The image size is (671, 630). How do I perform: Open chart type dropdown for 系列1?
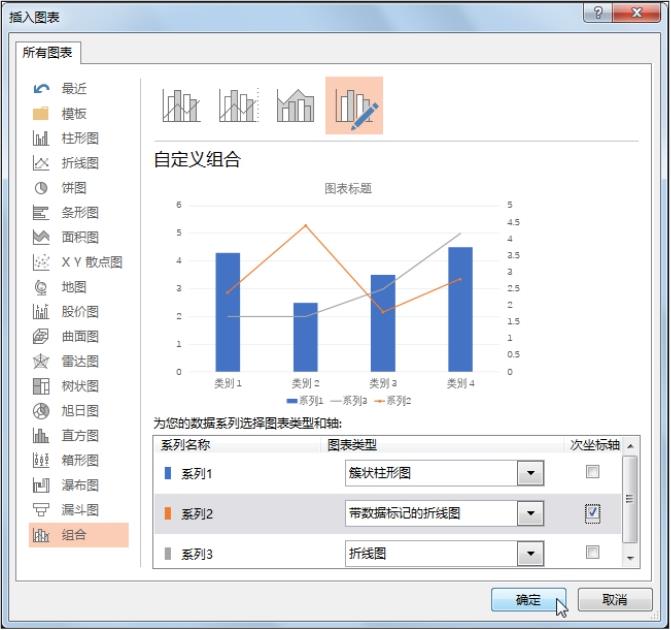530,473
